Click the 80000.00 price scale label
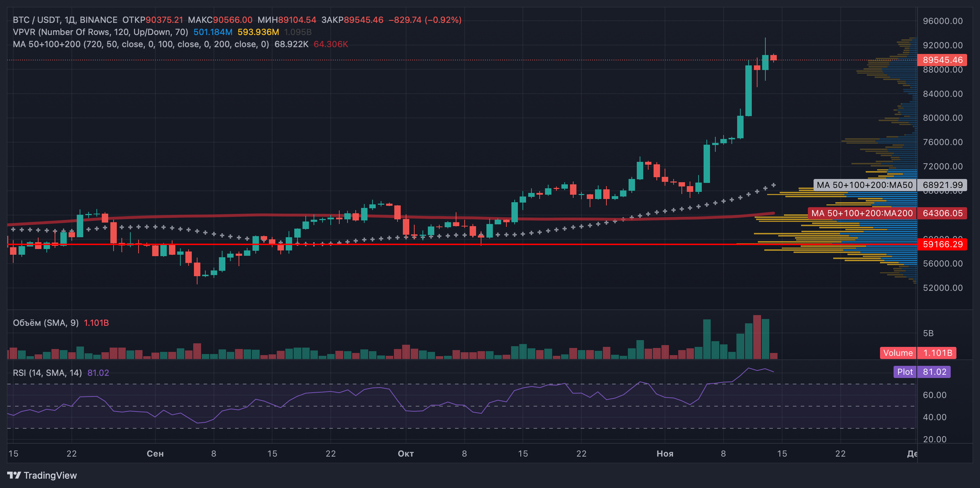 pos(942,118)
